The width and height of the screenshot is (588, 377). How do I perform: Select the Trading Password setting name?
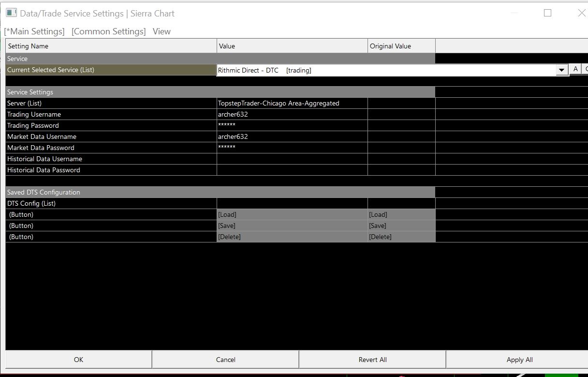click(x=111, y=125)
